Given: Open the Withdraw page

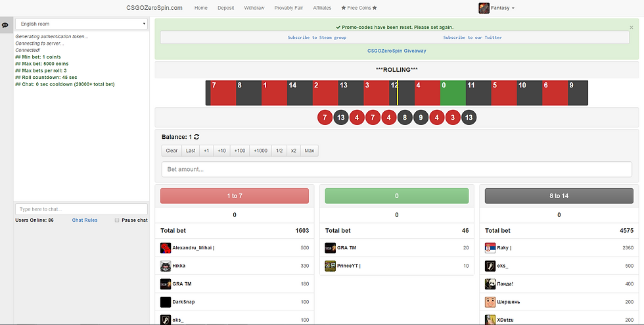Looking at the screenshot, I should click(254, 8).
